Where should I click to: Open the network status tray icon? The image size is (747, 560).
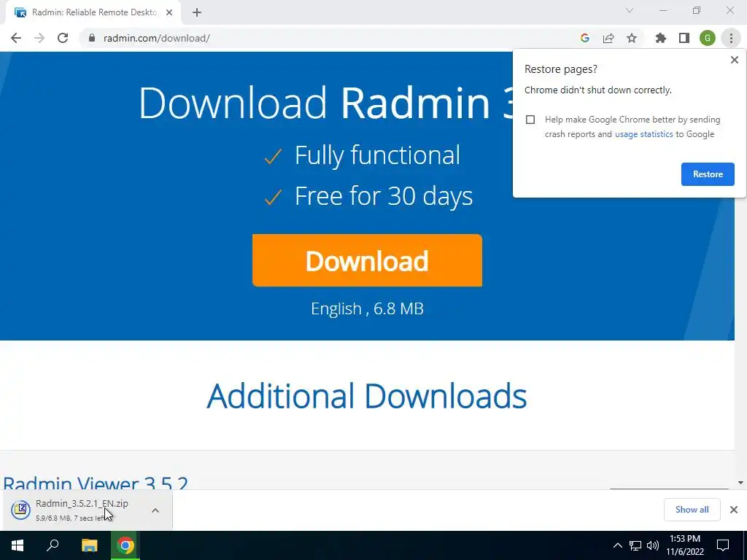point(635,545)
